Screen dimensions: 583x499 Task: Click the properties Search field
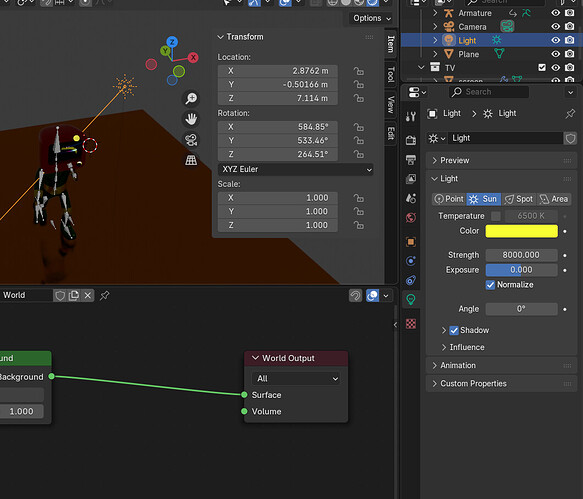coord(489,92)
